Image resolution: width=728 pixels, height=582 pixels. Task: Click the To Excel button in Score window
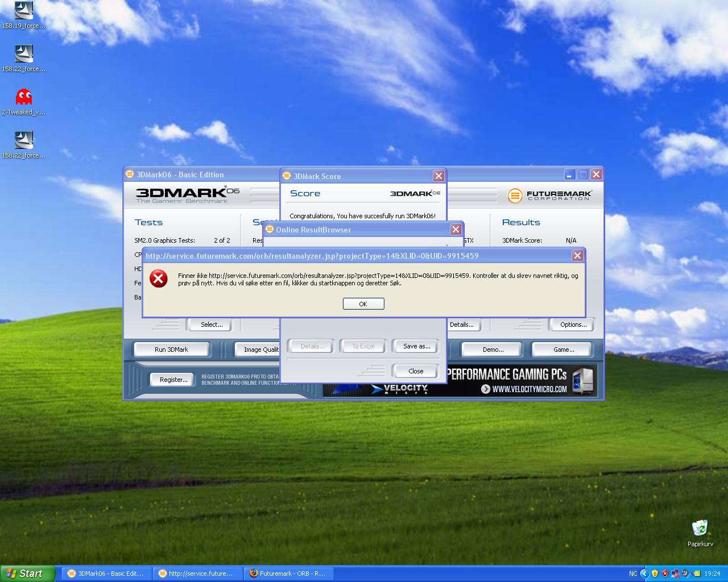[363, 346]
